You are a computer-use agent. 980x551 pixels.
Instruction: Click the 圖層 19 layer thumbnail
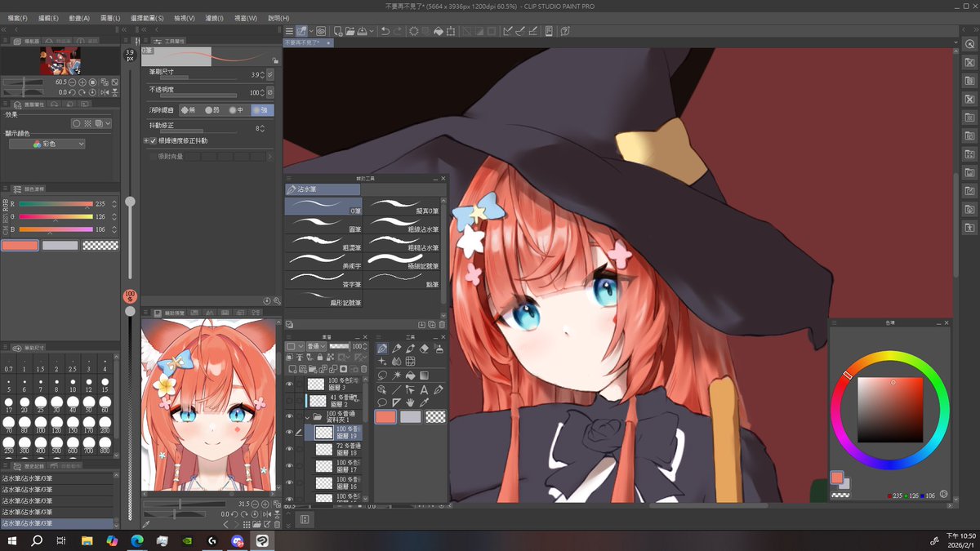[324, 433]
